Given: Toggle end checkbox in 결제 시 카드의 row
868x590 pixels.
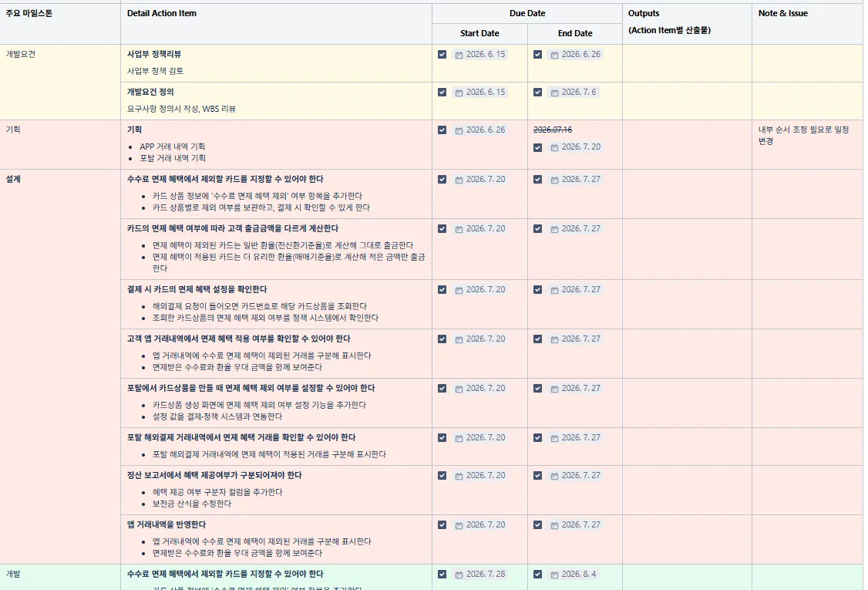Looking at the screenshot, I should point(537,289).
